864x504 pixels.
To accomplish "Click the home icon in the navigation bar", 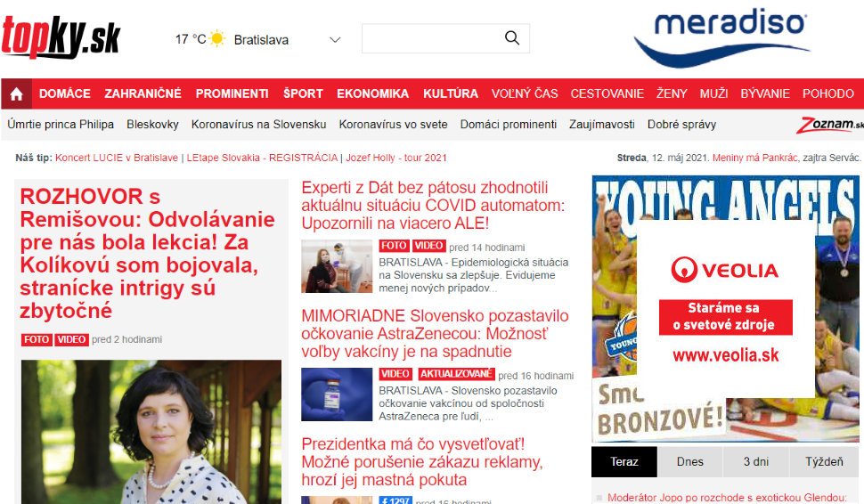I will (x=17, y=93).
